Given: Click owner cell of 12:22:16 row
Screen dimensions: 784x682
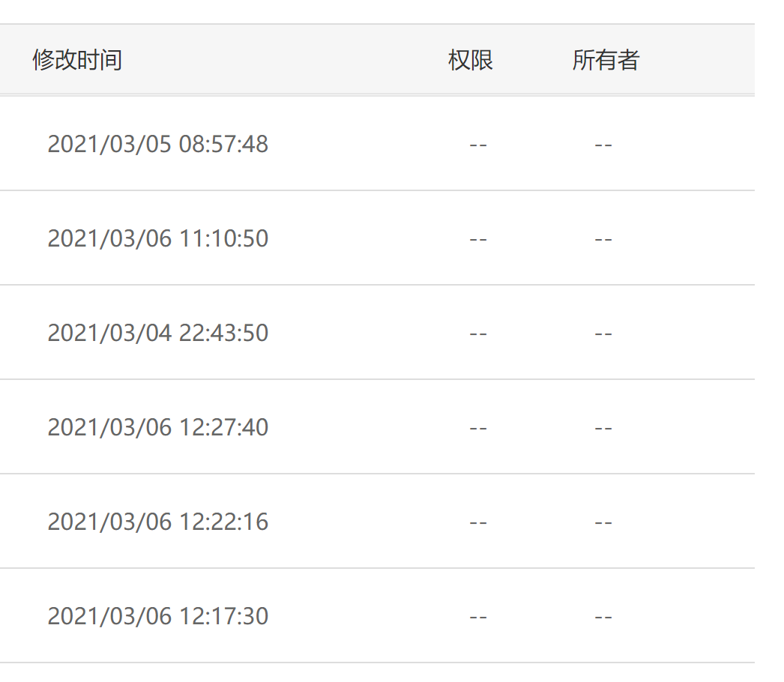Looking at the screenshot, I should click(x=603, y=524).
